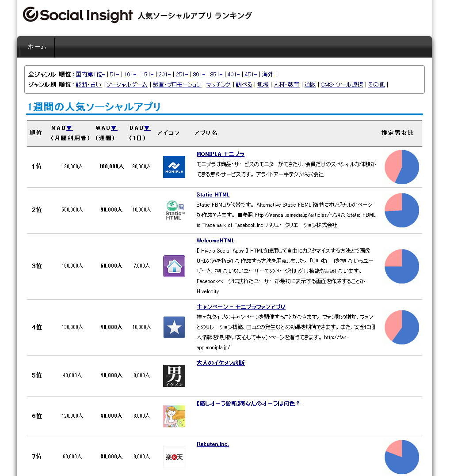
Task: Click the 5位 rank cell
Action: pos(37,375)
